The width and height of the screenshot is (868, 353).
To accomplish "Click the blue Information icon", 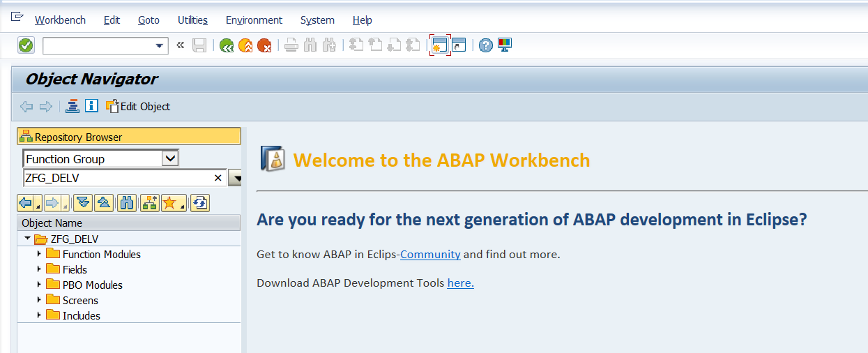I will pyautogui.click(x=91, y=106).
